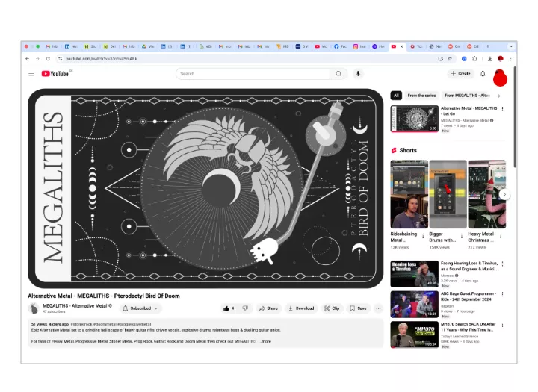The height and width of the screenshot is (392, 538).
Task: Select From the series chip
Action: [421, 96]
